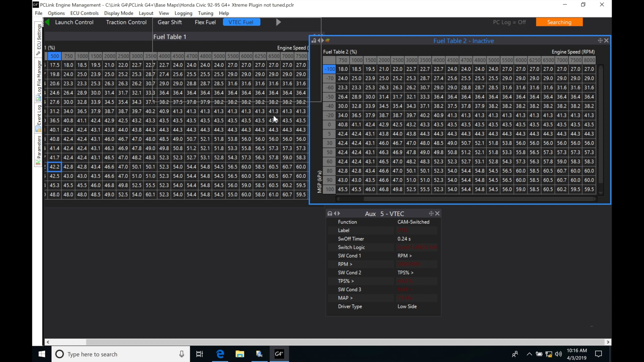This screenshot has height=362, width=644.
Task: Click the reposition crosshair on Fuel Table 2
Action: [x=600, y=40]
